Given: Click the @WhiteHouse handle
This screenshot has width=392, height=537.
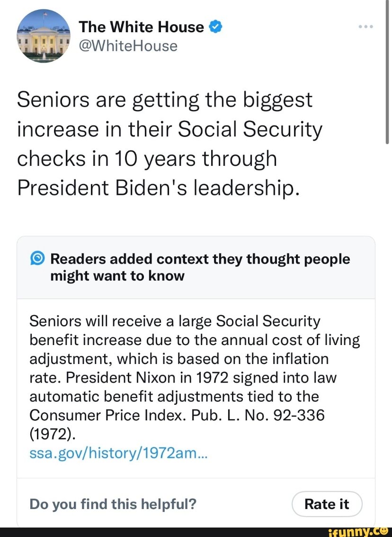Looking at the screenshot, I should 128,46.
